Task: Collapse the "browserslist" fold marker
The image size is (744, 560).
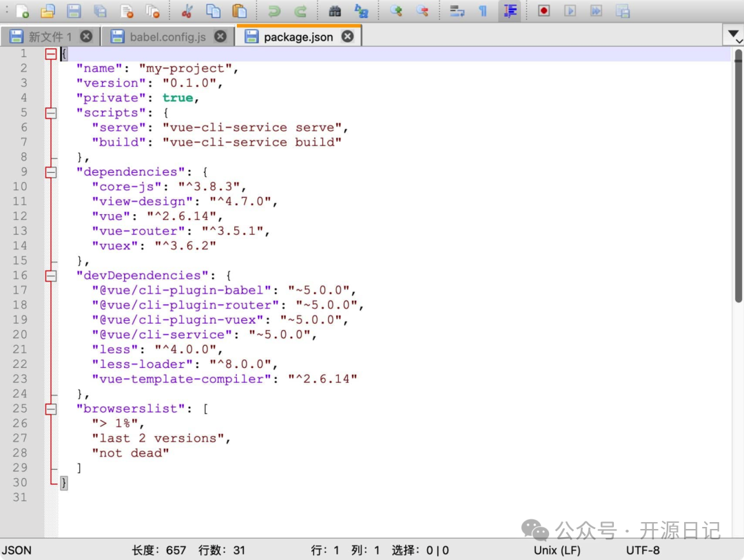Action: point(51,408)
